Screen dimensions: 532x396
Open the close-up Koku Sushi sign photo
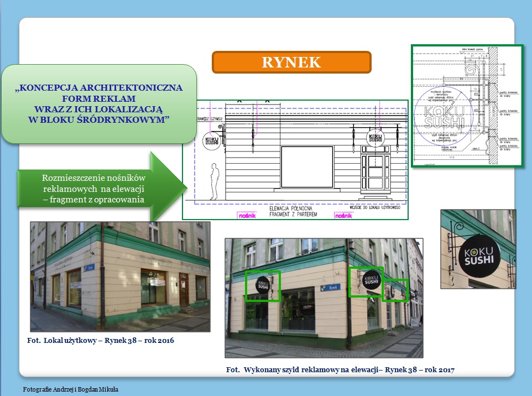[478, 249]
